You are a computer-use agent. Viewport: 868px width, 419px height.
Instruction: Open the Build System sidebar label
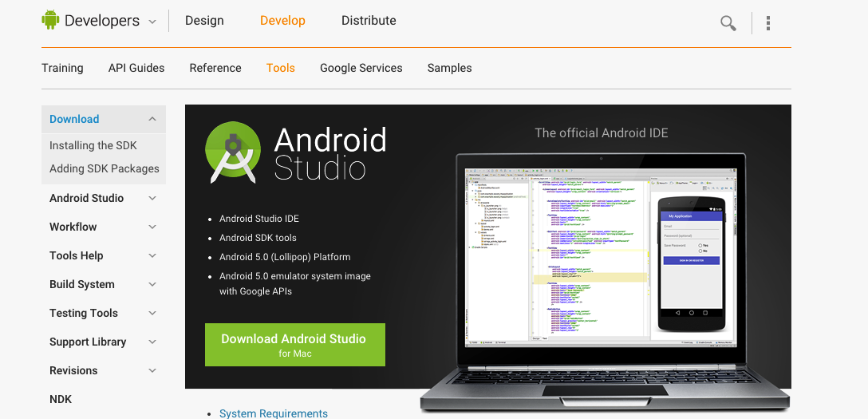pyautogui.click(x=82, y=284)
